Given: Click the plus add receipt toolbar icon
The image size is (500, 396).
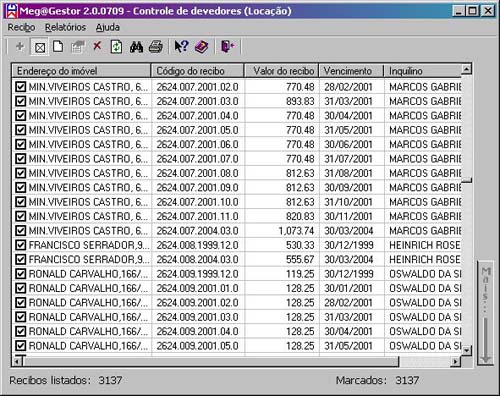Looking at the screenshot, I should (20, 46).
